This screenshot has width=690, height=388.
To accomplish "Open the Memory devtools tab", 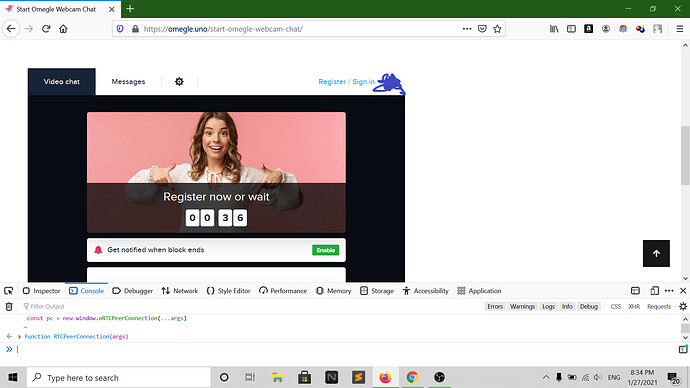I will pyautogui.click(x=334, y=291).
